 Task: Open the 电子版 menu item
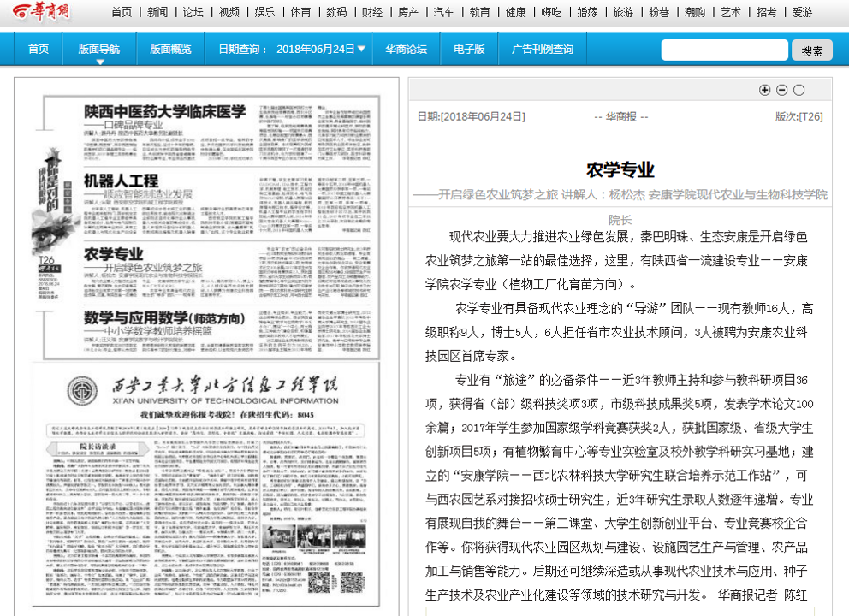(469, 50)
